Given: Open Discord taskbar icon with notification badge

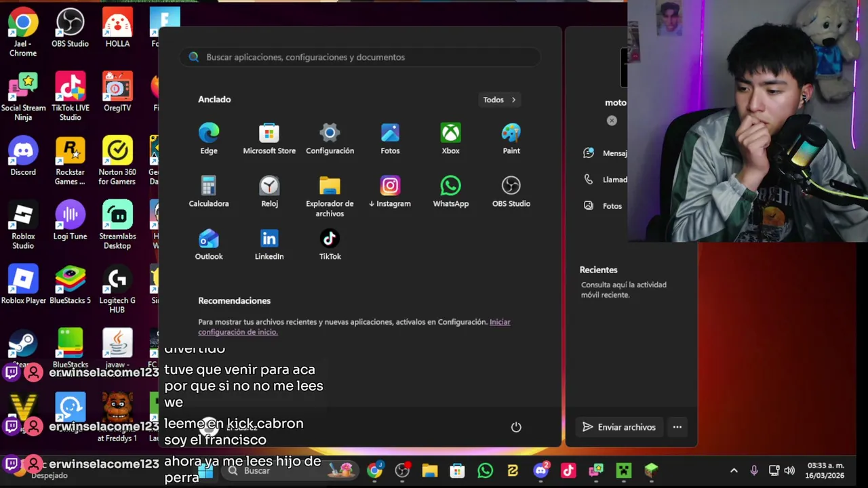Looking at the screenshot, I should 540,470.
